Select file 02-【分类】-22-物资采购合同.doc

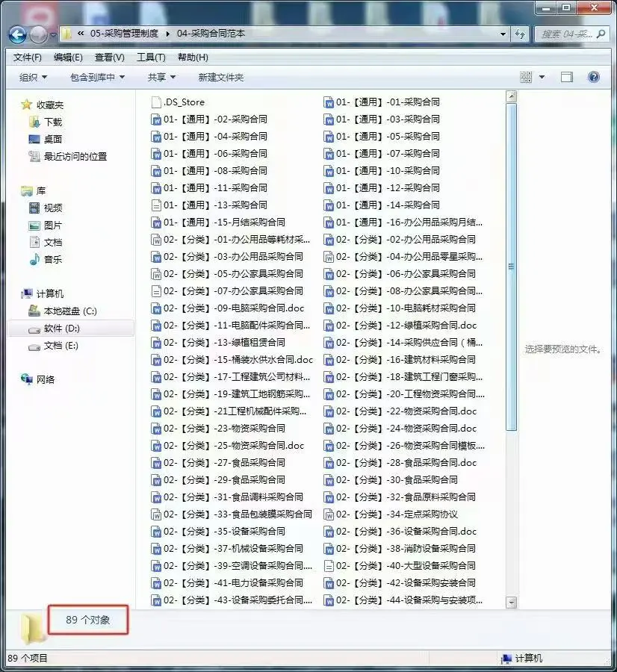click(x=400, y=411)
